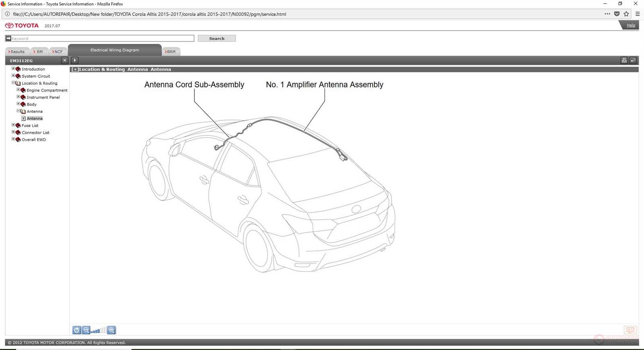The width and height of the screenshot is (644, 350).
Task: Select the Body tree item
Action: [32, 104]
